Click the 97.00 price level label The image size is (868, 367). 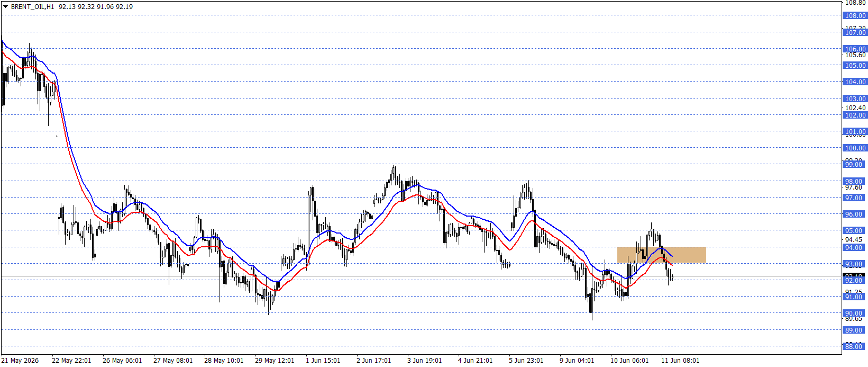(854, 198)
